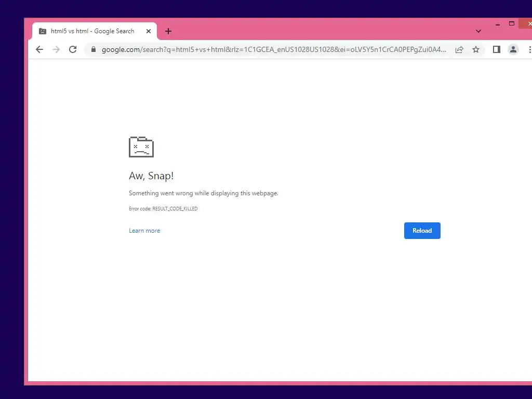Image resolution: width=532 pixels, height=399 pixels.
Task: Click Error code: RESULT_CODE_KILLED text
Action: click(163, 209)
